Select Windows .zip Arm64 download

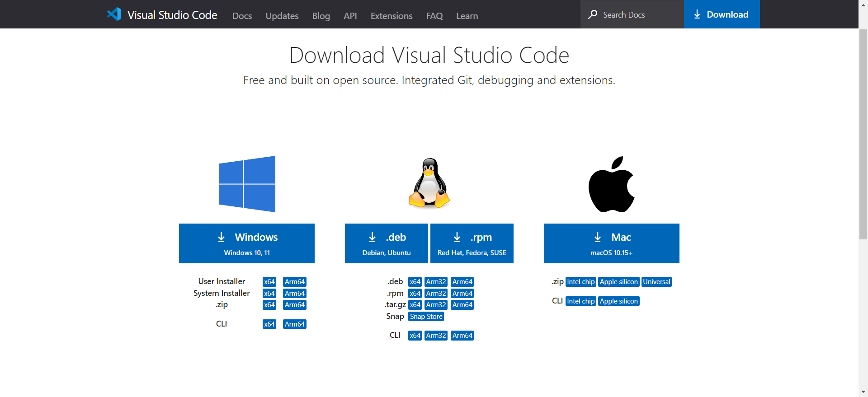(x=295, y=305)
